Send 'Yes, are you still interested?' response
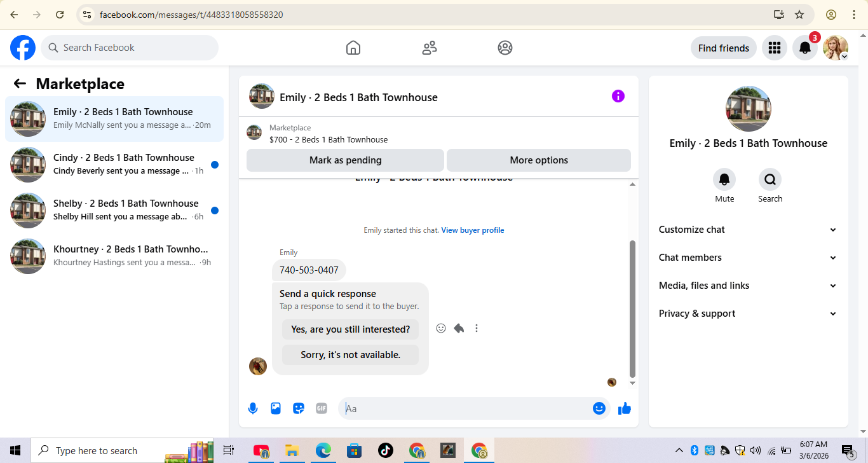The image size is (868, 463). tap(351, 329)
